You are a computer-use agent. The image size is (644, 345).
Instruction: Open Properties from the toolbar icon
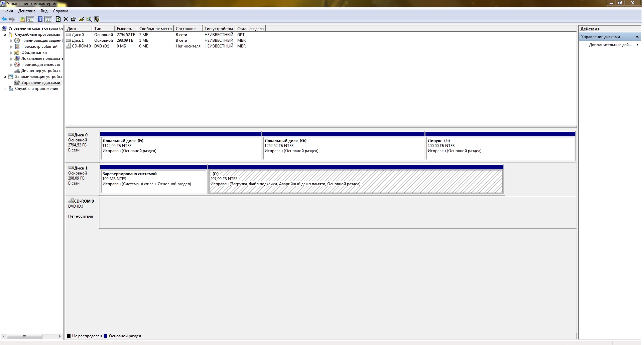74,19
